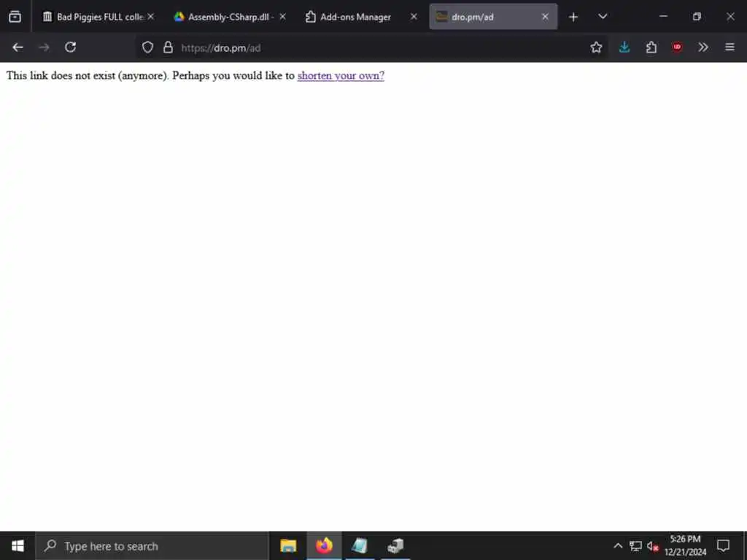This screenshot has width=747, height=560.
Task: Open the Downloads panel
Action: (624, 47)
